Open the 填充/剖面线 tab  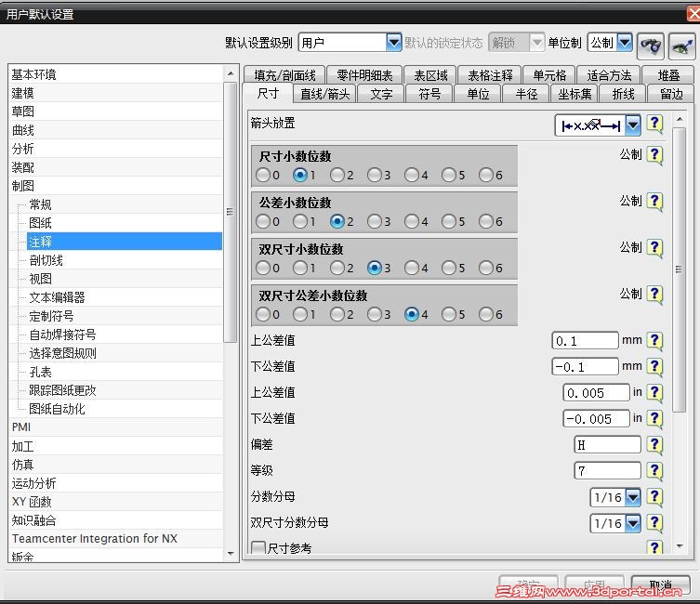[x=284, y=75]
